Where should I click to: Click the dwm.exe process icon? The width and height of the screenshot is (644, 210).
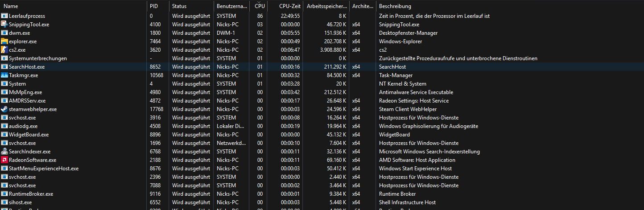click(4, 33)
